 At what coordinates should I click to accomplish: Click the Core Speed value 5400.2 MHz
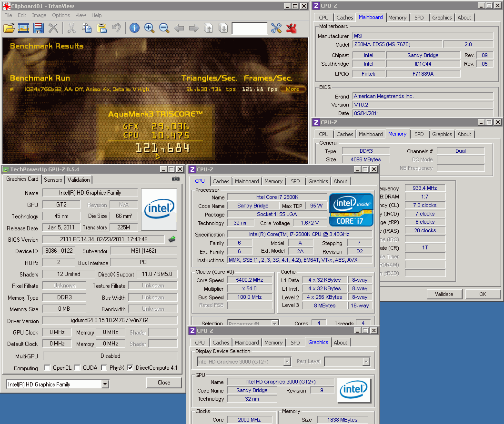pos(250,280)
